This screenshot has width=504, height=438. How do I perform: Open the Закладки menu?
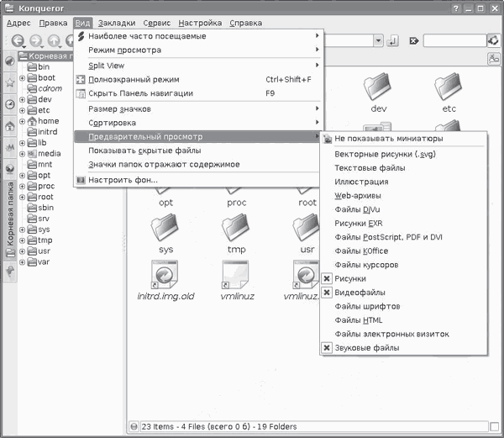(115, 23)
